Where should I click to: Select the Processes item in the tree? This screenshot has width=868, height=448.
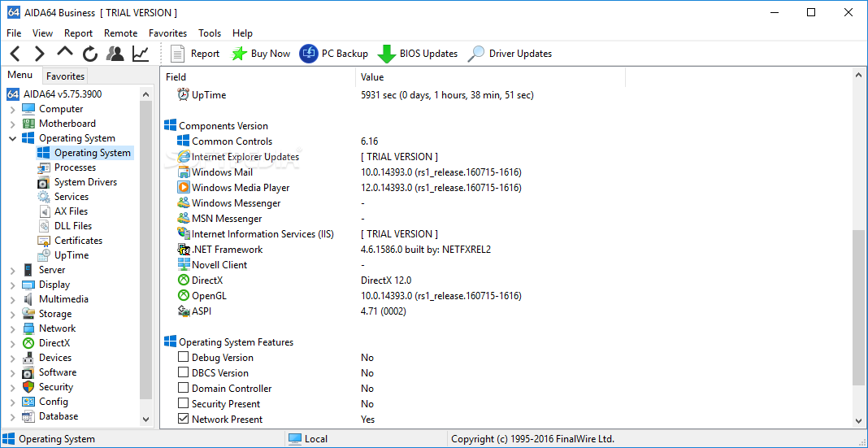pyautogui.click(x=75, y=167)
